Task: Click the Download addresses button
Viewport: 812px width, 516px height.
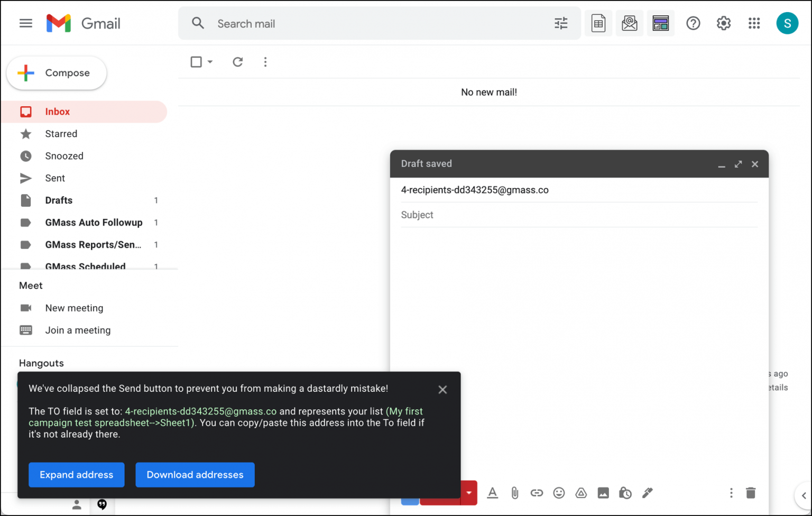Action: [195, 475]
